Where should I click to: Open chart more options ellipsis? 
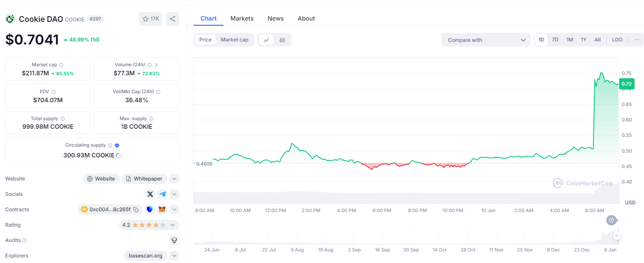(x=637, y=40)
